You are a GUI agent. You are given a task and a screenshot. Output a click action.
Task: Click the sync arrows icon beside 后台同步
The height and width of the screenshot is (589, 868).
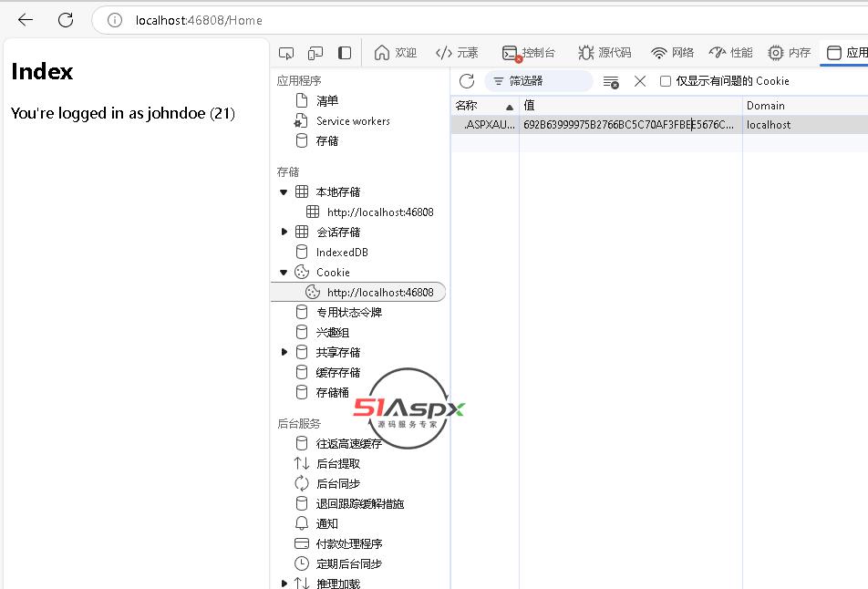pos(302,483)
